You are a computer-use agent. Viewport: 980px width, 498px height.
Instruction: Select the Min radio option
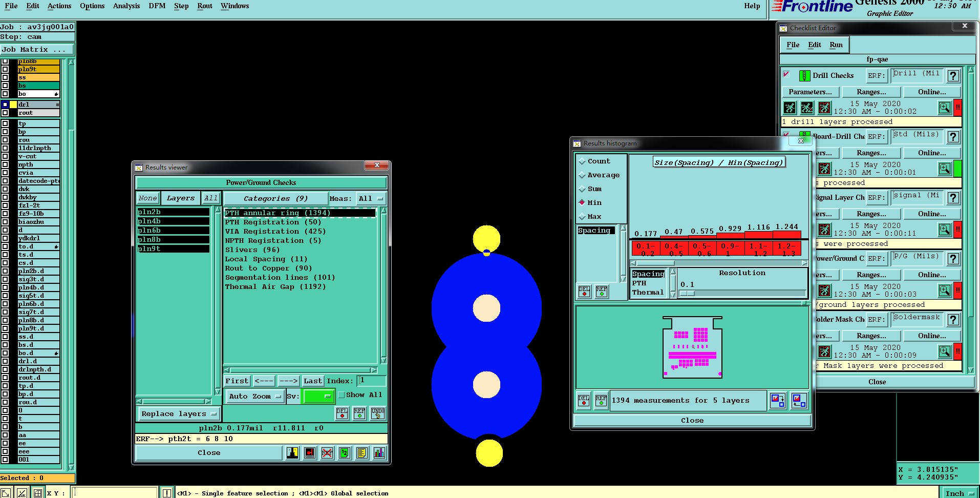tap(582, 202)
